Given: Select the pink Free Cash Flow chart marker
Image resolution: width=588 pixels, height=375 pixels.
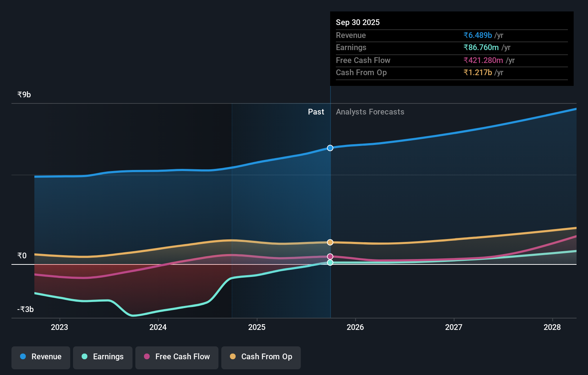Looking at the screenshot, I should (x=330, y=256).
